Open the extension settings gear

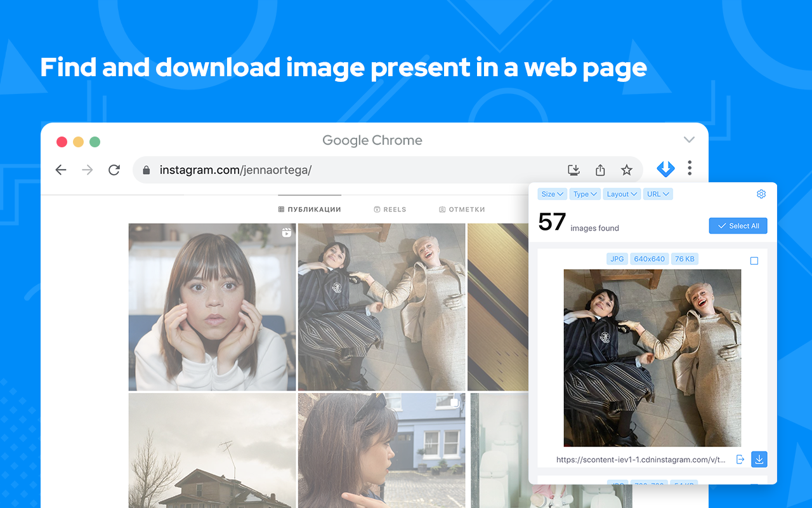761,194
